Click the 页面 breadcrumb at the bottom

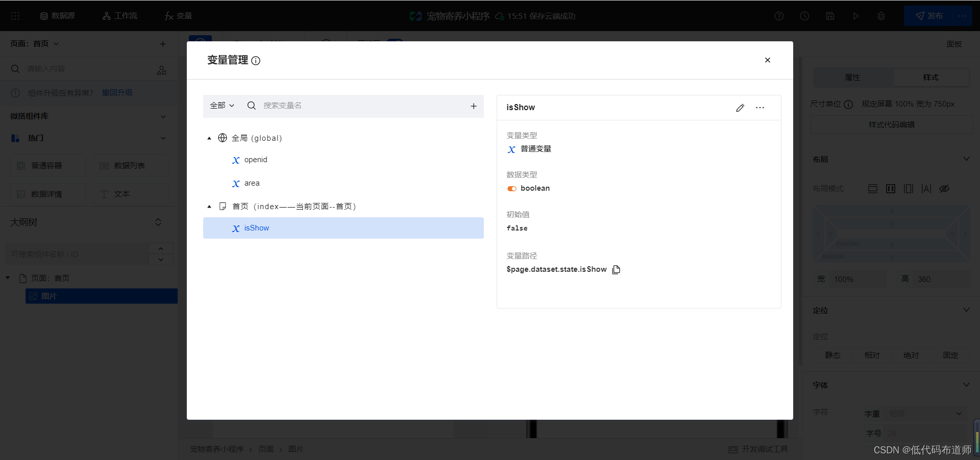pyautogui.click(x=266, y=449)
